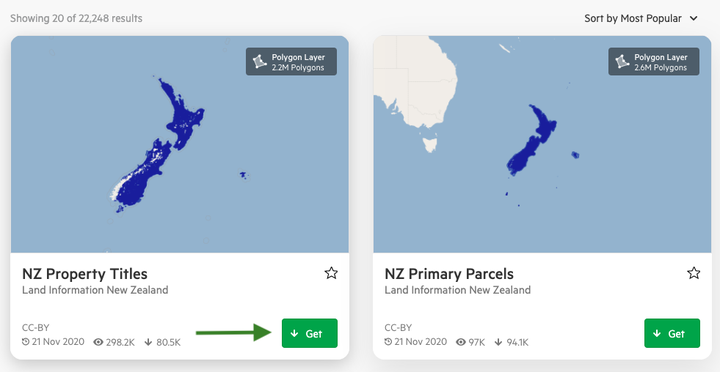
Task: Star the NZ Primary Parcels dataset
Action: (694, 273)
